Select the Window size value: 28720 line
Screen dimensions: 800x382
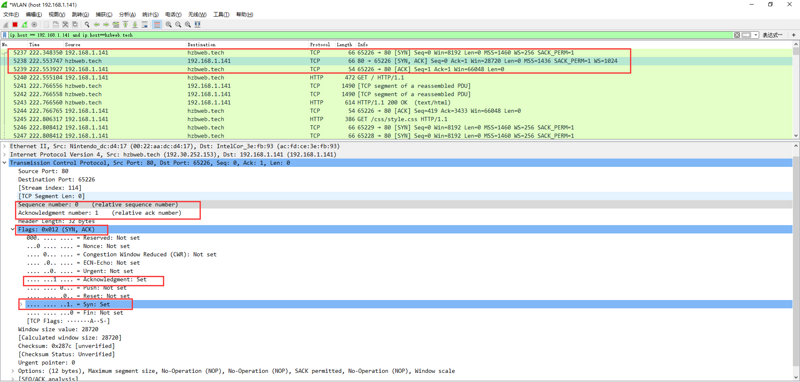(x=58, y=329)
